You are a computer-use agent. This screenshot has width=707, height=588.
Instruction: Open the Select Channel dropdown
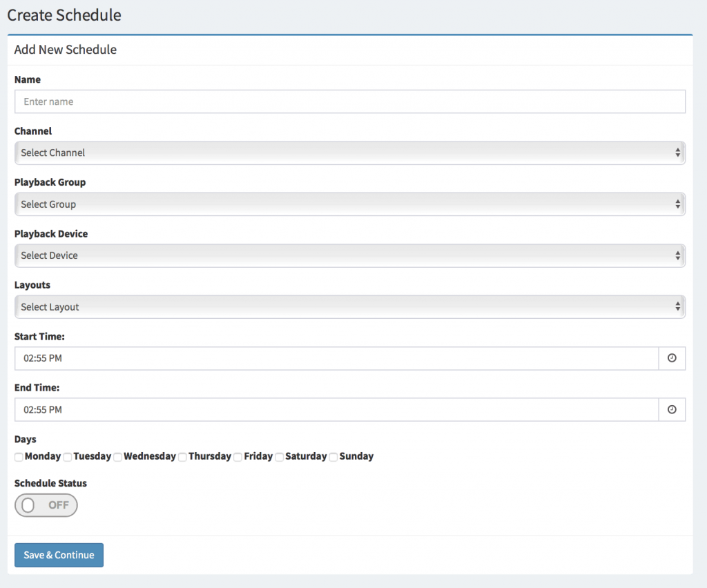[350, 153]
